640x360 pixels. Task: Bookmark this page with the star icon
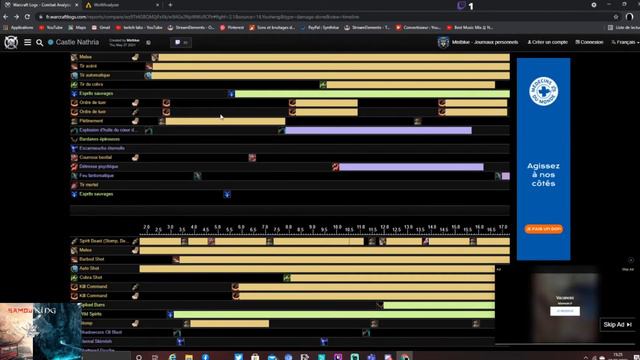click(x=616, y=17)
